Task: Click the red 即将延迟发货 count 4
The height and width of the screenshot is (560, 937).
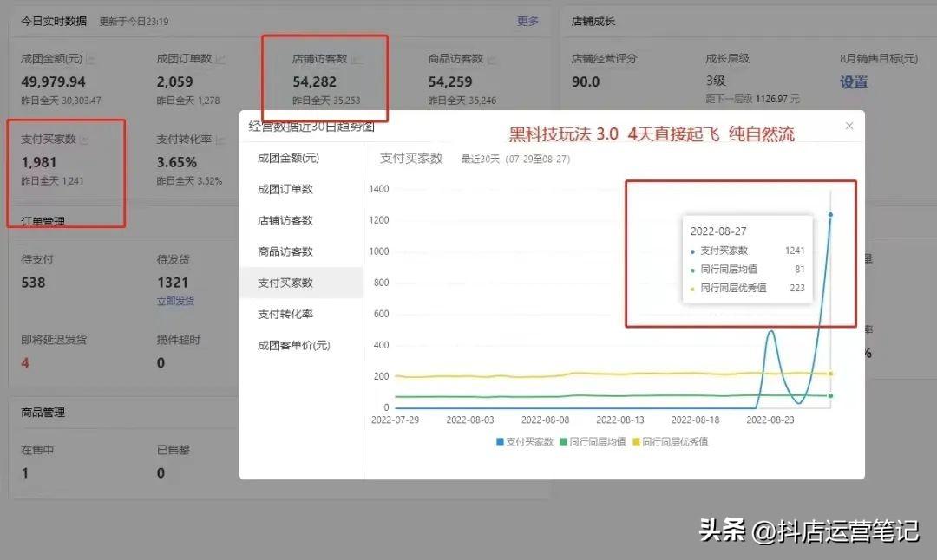Action: point(25,363)
